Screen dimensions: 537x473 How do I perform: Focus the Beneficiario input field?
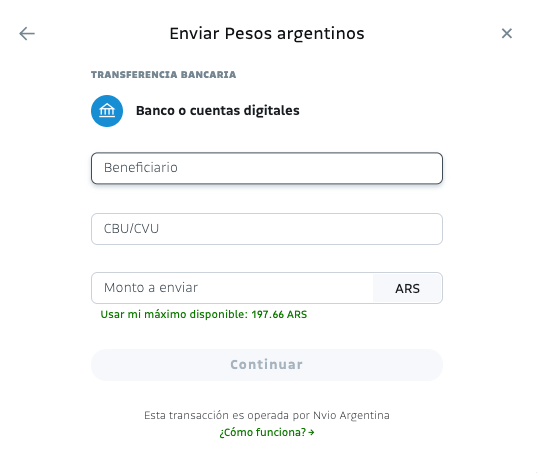pos(267,168)
